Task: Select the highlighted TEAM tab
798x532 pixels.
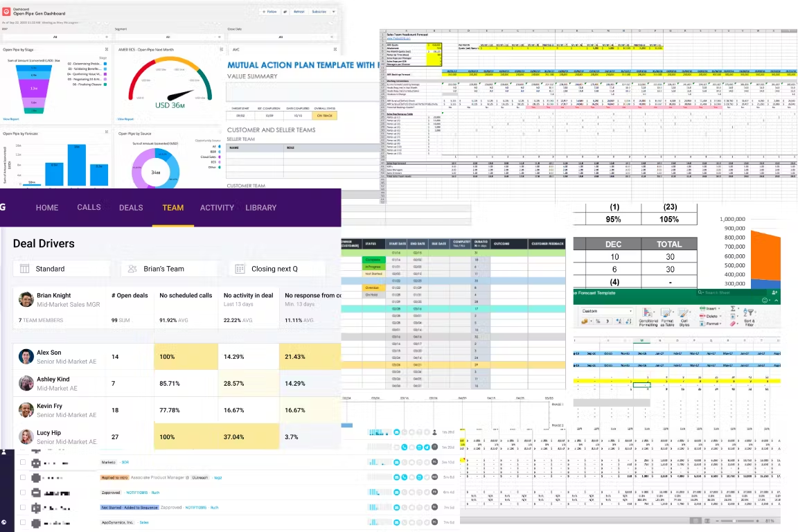Action: click(x=173, y=208)
